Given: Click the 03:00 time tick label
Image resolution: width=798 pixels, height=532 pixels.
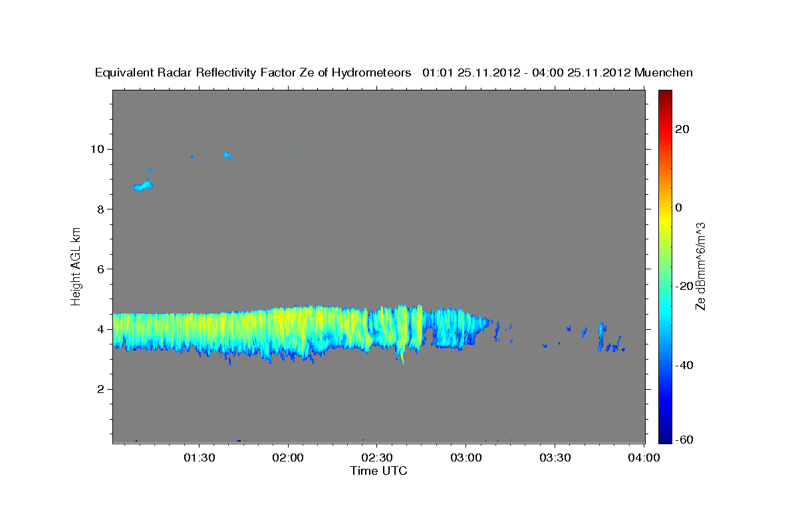Looking at the screenshot, I should pyautogui.click(x=465, y=458).
